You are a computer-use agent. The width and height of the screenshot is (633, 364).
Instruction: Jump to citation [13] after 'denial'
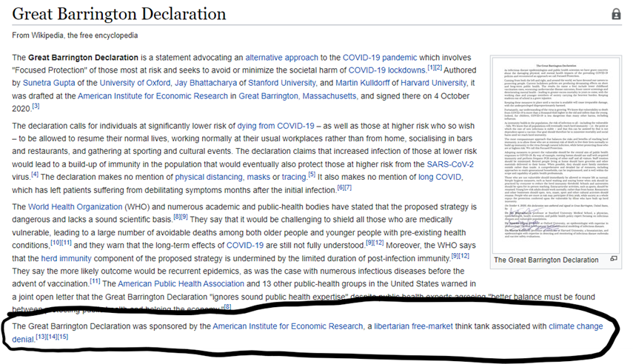[41, 337]
